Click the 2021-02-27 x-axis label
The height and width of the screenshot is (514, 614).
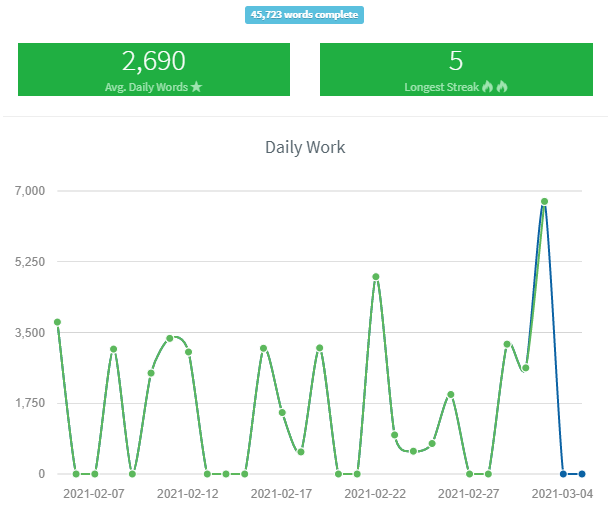[468, 494]
